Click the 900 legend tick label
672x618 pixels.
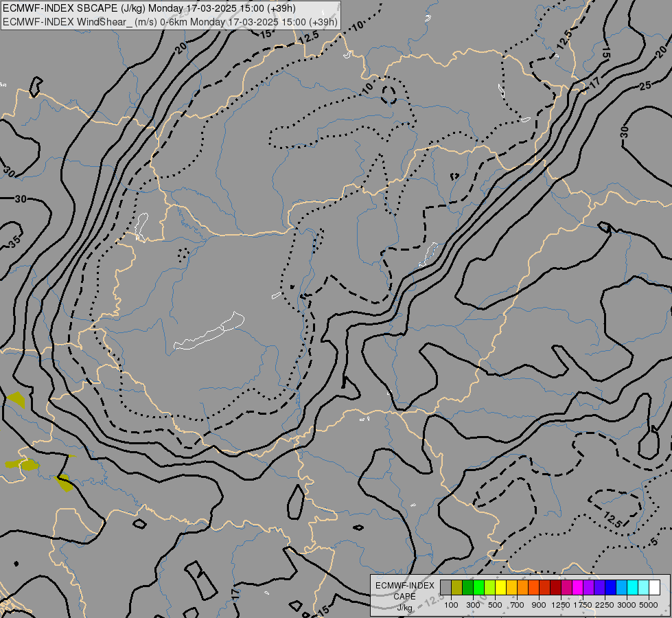539,605
